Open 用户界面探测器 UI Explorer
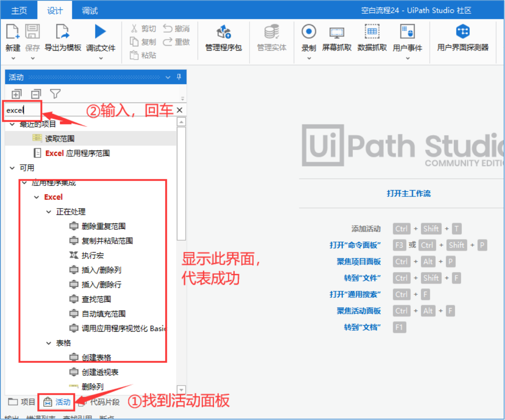Viewport: 505px width, 420px height. pos(463,38)
